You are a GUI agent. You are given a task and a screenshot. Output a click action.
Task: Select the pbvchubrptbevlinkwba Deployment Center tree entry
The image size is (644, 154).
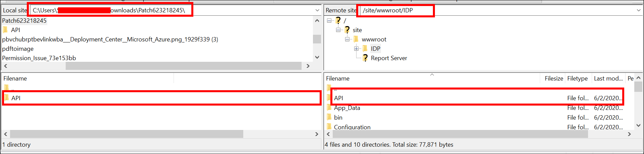click(110, 39)
